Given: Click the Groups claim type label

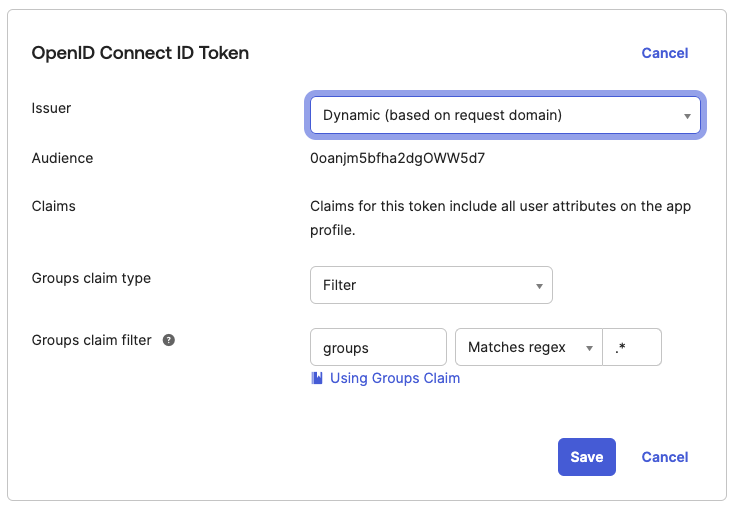Looking at the screenshot, I should point(91,278).
